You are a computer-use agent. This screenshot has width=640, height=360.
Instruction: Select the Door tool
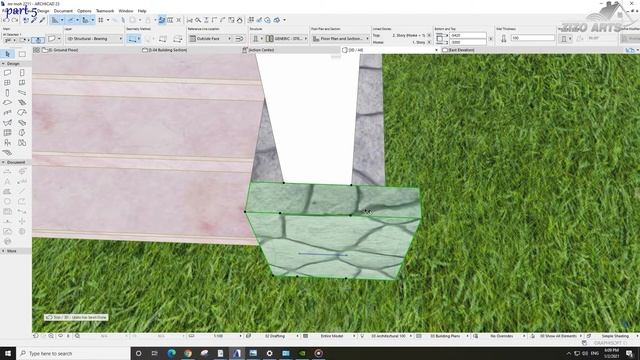point(22,73)
